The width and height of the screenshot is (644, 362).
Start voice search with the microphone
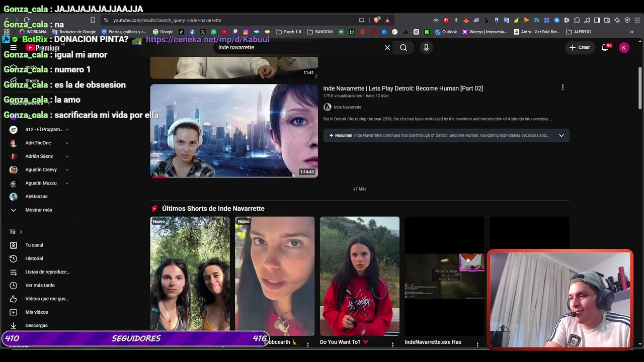tap(426, 48)
